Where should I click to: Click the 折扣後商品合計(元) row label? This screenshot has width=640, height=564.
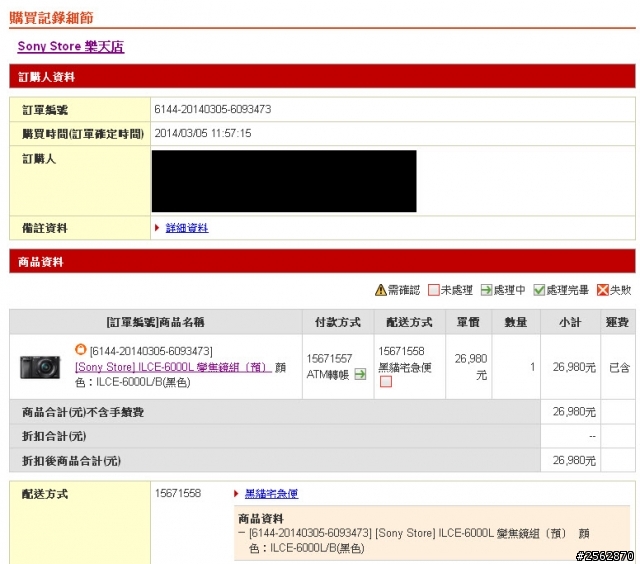71,461
